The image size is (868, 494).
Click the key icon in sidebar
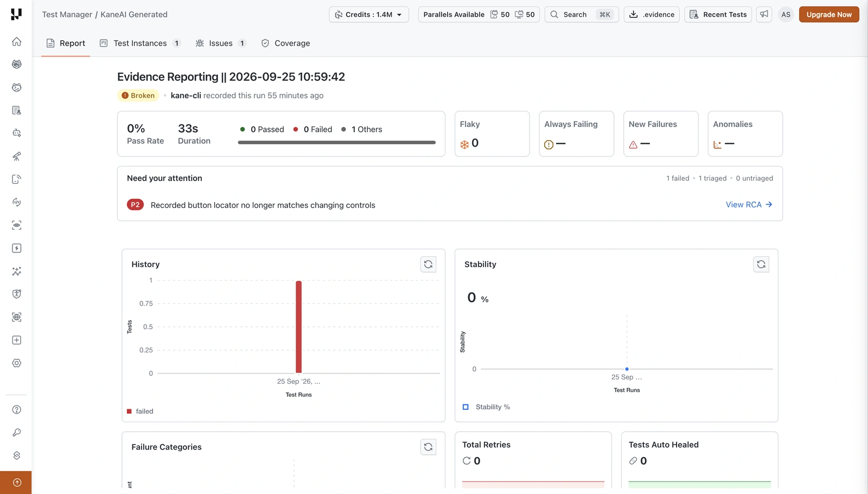tap(17, 433)
